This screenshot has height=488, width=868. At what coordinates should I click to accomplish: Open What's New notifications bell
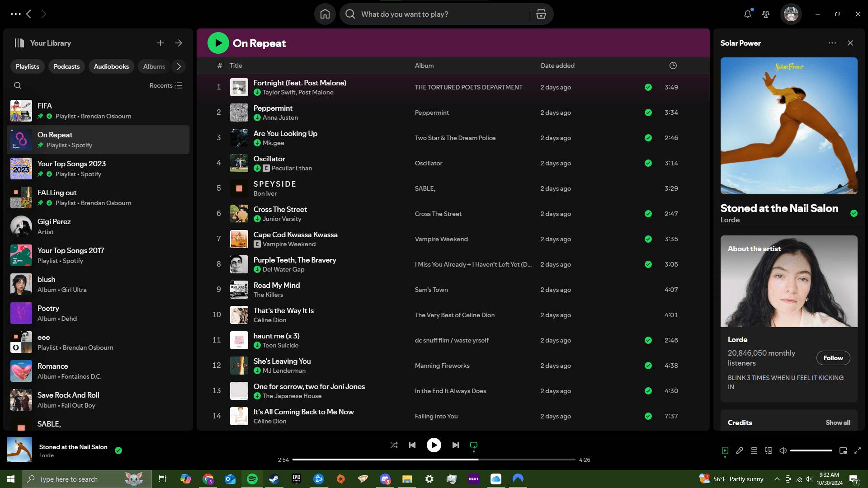(x=748, y=14)
